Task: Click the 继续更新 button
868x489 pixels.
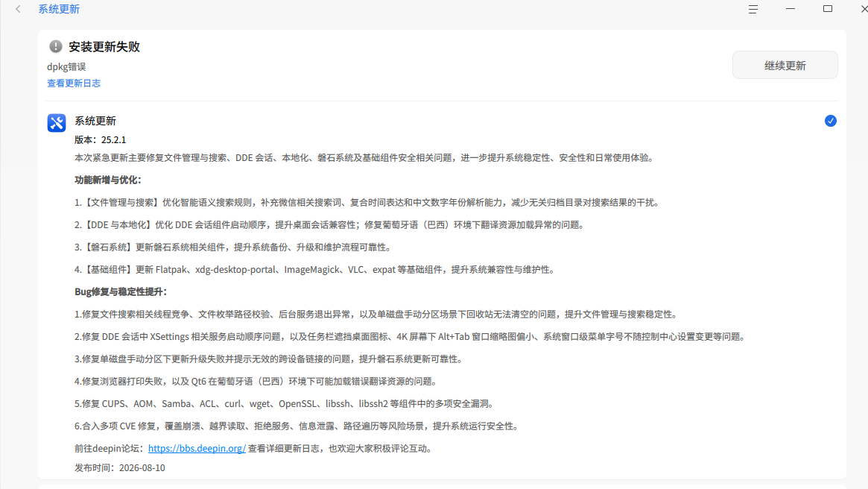Action: click(x=785, y=66)
